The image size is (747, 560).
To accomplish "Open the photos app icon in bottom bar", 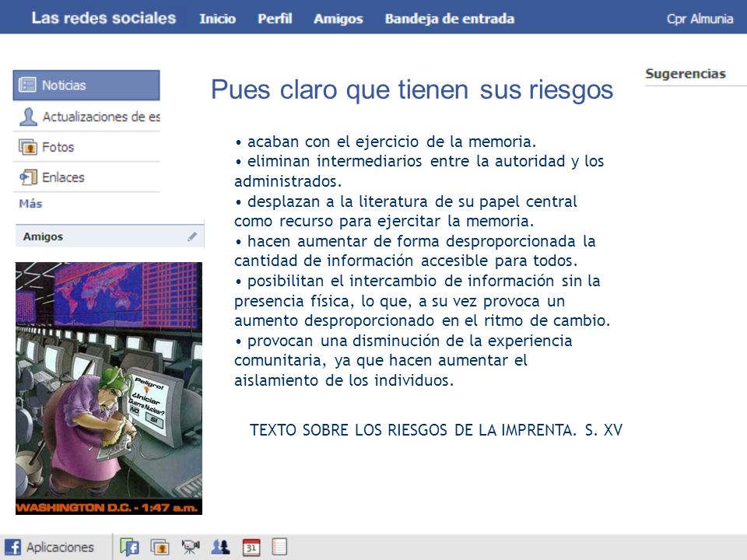I will click(x=160, y=547).
